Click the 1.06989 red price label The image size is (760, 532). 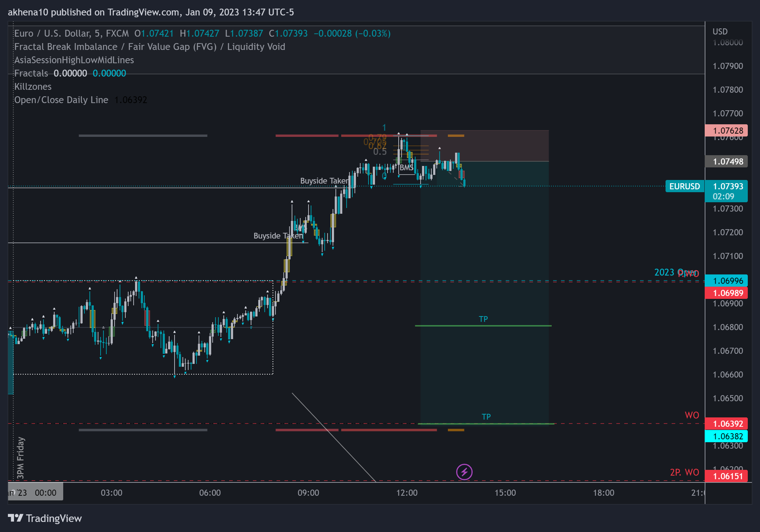726,293
